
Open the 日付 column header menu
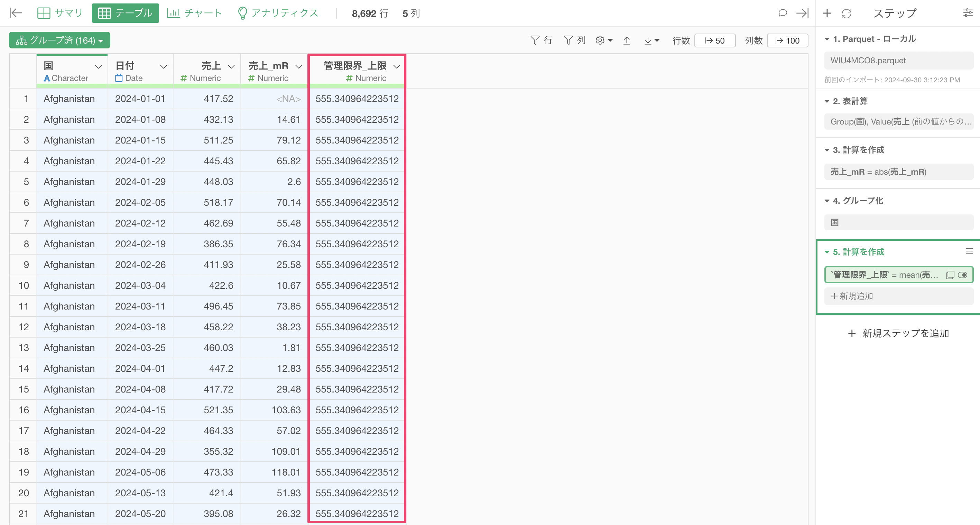tap(164, 66)
